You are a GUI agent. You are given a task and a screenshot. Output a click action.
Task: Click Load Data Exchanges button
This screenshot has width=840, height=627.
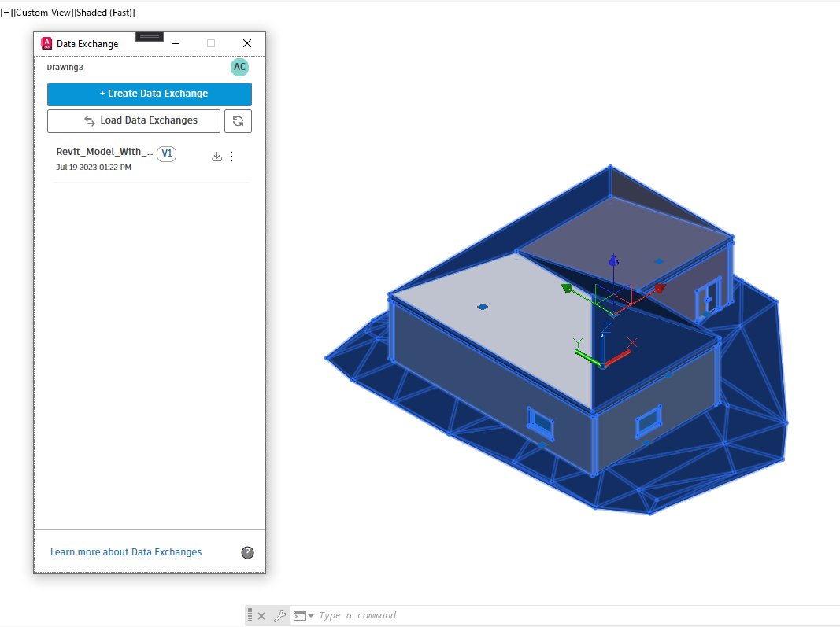[x=134, y=121]
